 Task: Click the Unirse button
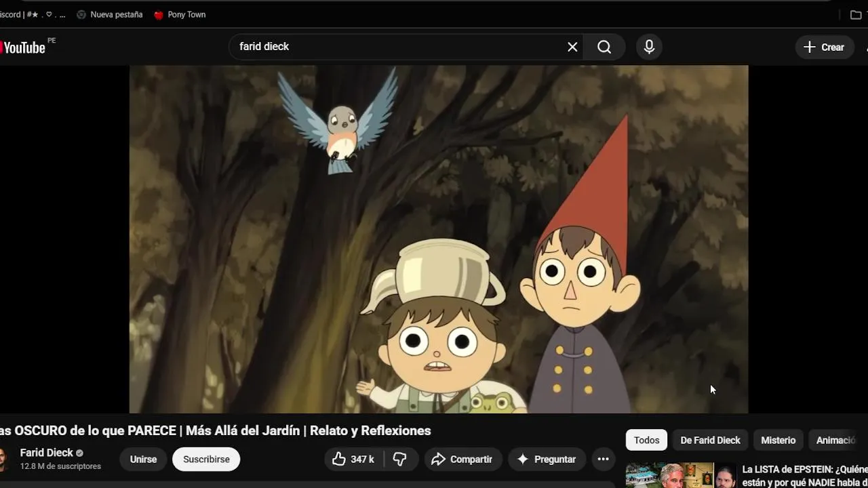143,459
